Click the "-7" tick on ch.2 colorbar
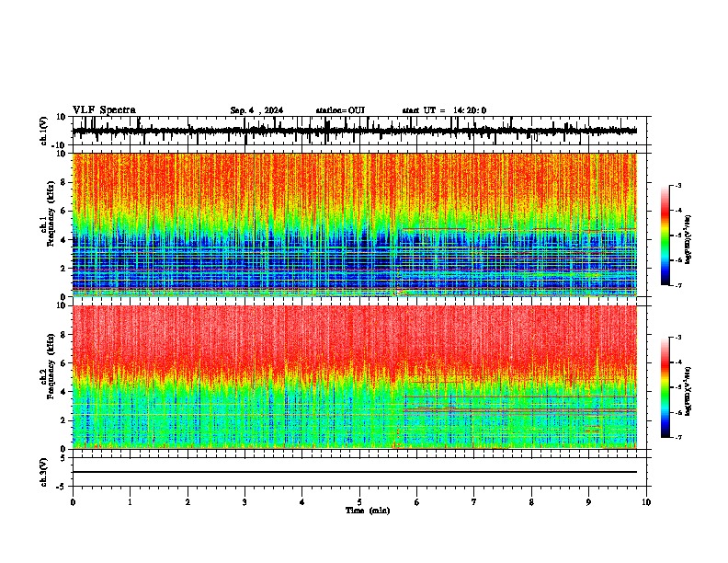The image size is (728, 563). click(677, 437)
